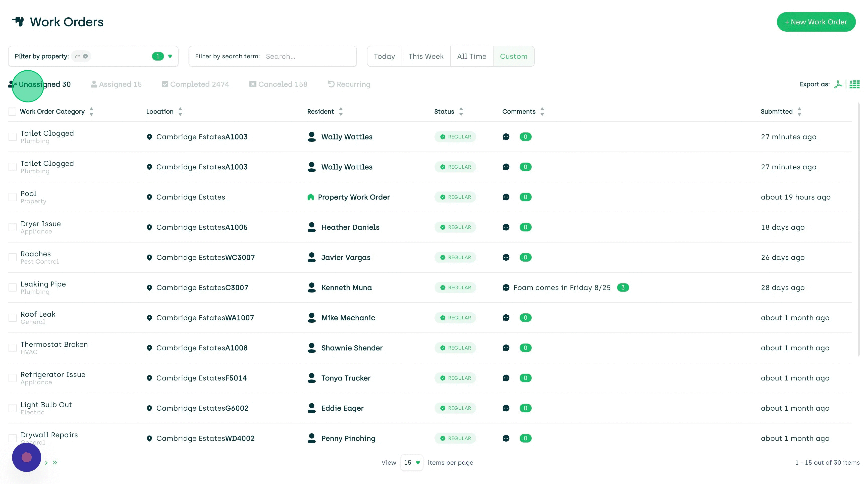The height and width of the screenshot is (484, 868).
Task: Open the items per page dropdown
Action: (x=412, y=463)
